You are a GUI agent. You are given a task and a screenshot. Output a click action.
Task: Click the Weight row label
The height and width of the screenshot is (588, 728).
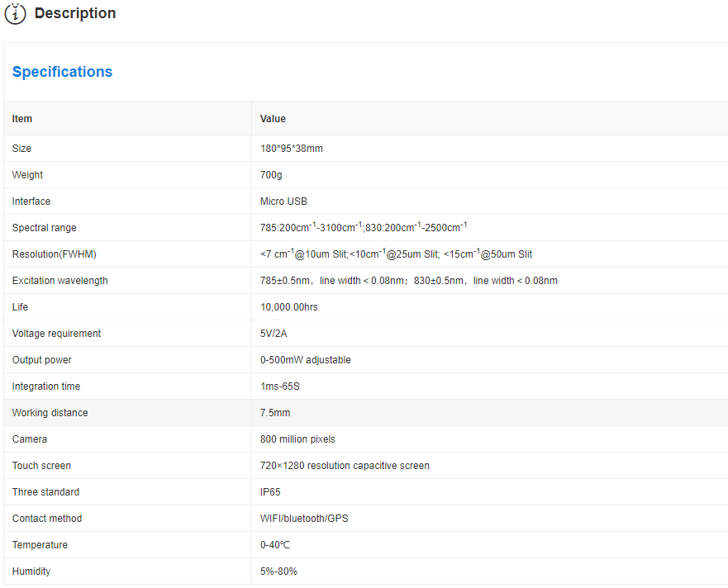(x=27, y=175)
